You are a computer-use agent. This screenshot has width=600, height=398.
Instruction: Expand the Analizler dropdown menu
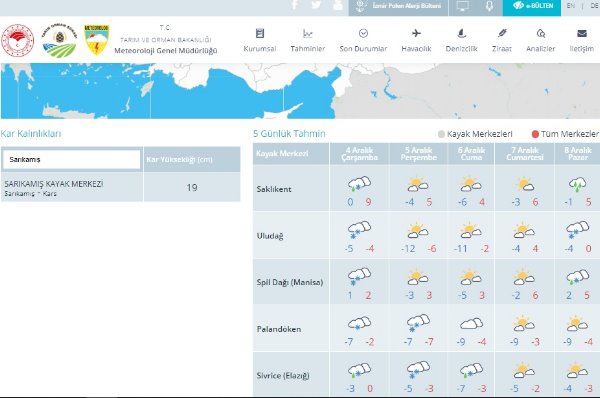541,40
